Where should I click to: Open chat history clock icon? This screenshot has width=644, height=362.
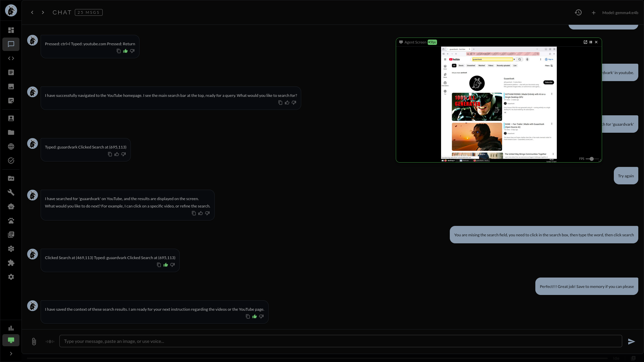click(x=578, y=12)
